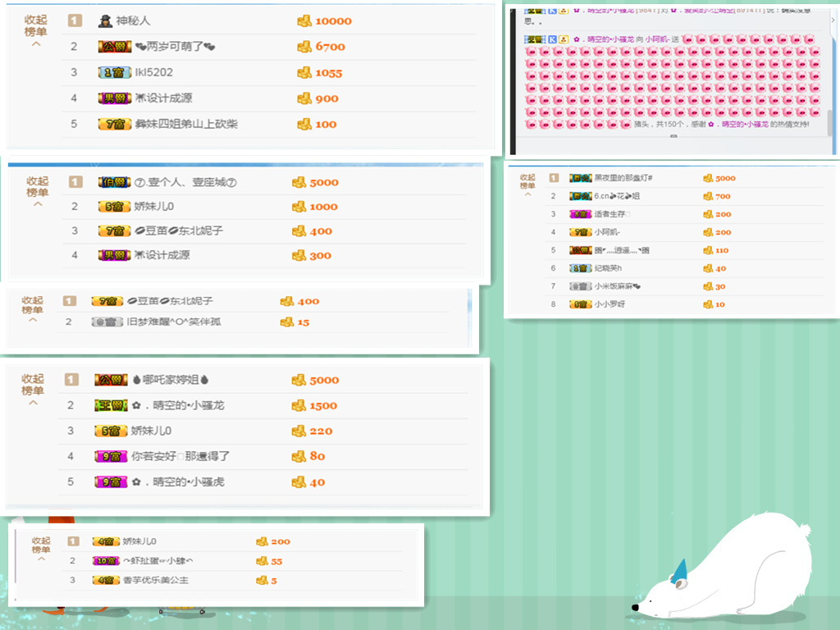Open user lkl5202 in the ranking
This screenshot has width=840, height=630.
(153, 72)
